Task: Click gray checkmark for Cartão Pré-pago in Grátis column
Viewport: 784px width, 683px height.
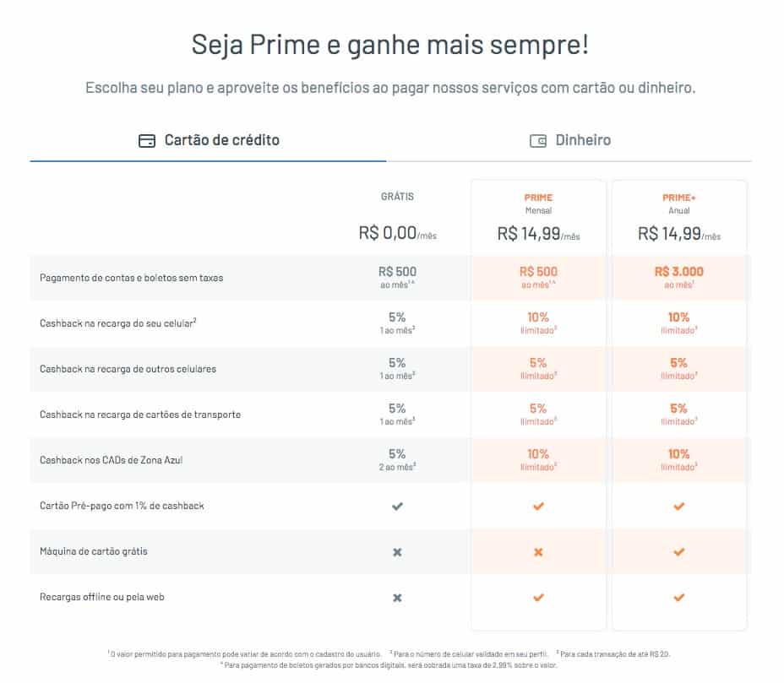Action: point(398,507)
